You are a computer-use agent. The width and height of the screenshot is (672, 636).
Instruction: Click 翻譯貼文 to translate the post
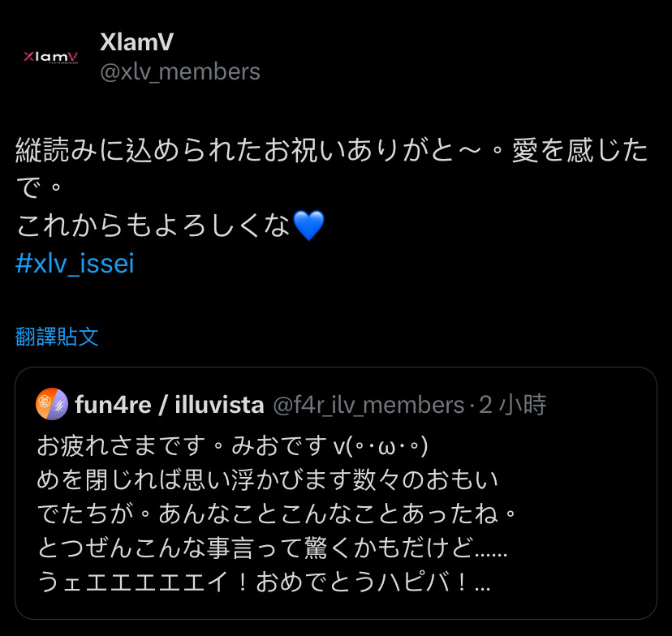click(57, 337)
